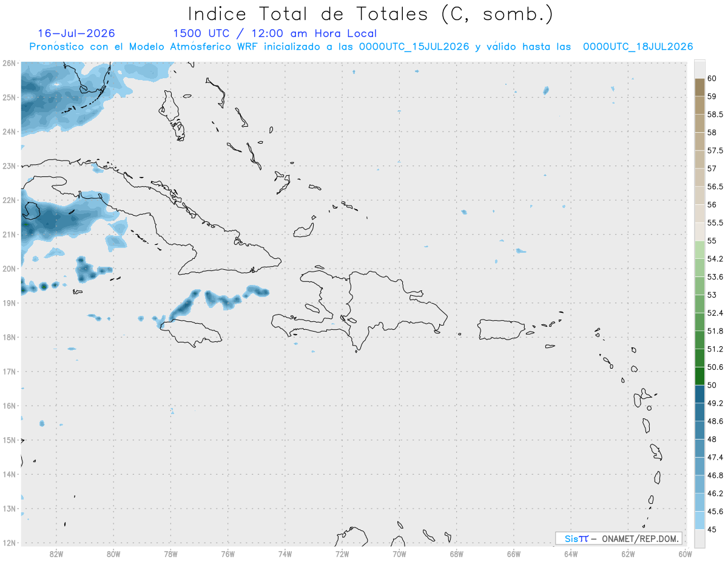Click the colorbar label "59"
This screenshot has height=562, width=728.
coord(712,96)
